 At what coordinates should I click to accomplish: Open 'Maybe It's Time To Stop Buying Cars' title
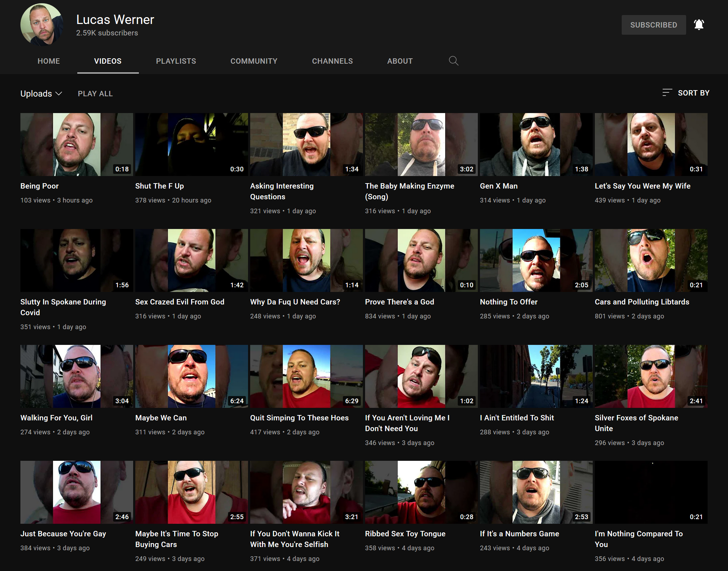tap(176, 539)
